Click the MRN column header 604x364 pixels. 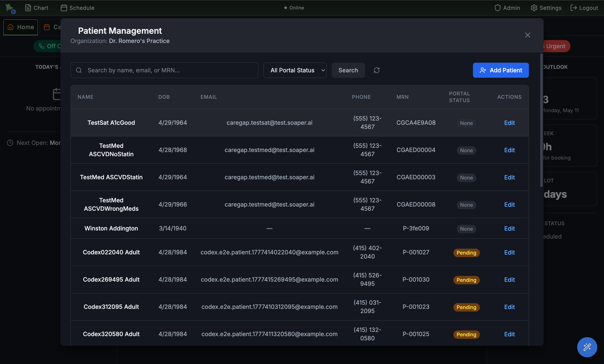coord(402,97)
